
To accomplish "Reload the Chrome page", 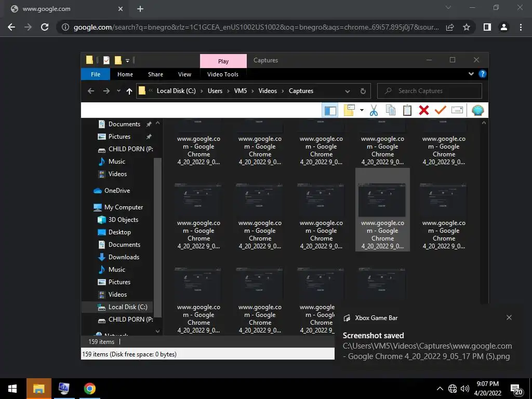I will click(x=45, y=27).
